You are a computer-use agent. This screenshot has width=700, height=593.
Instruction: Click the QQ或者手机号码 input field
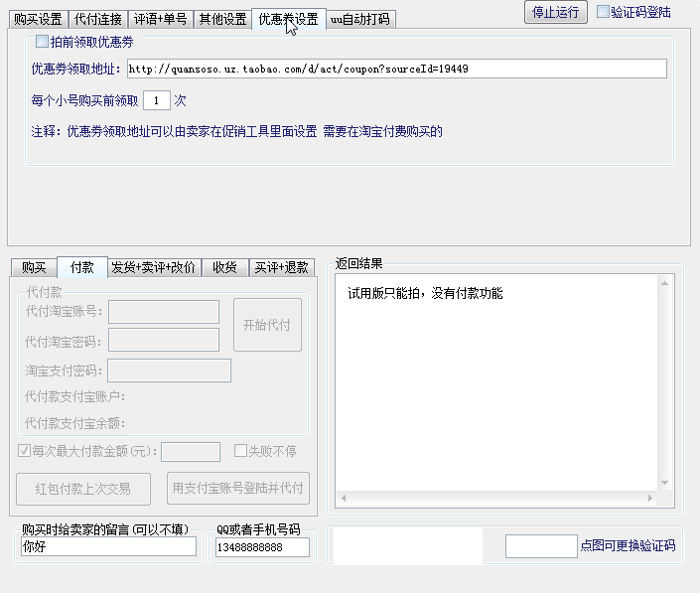pos(262,547)
